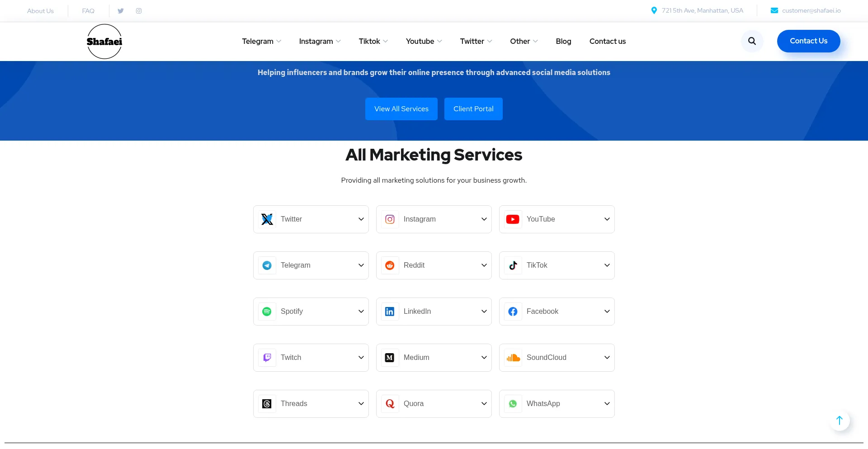Click the 721 5th Ave, Manhattan address
Viewport: 868px width, 449px height.
(703, 10)
